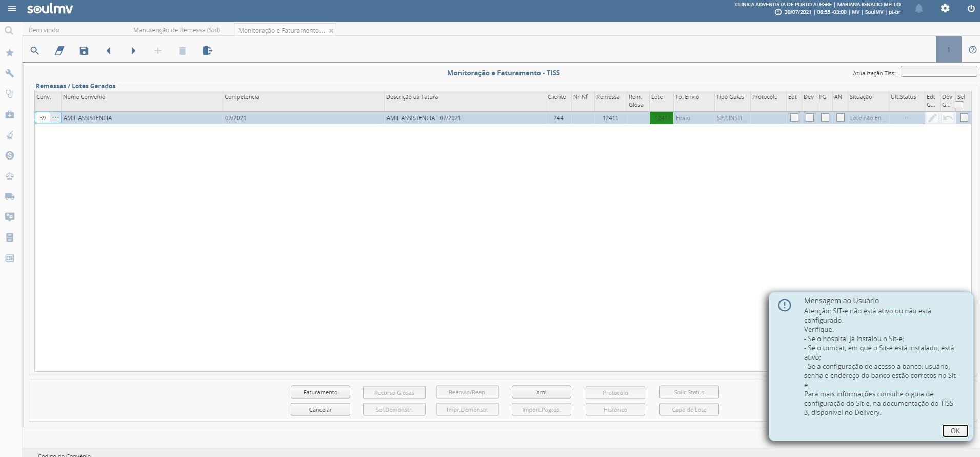Toggle the Dev checkbox in AMIL row

point(810,117)
